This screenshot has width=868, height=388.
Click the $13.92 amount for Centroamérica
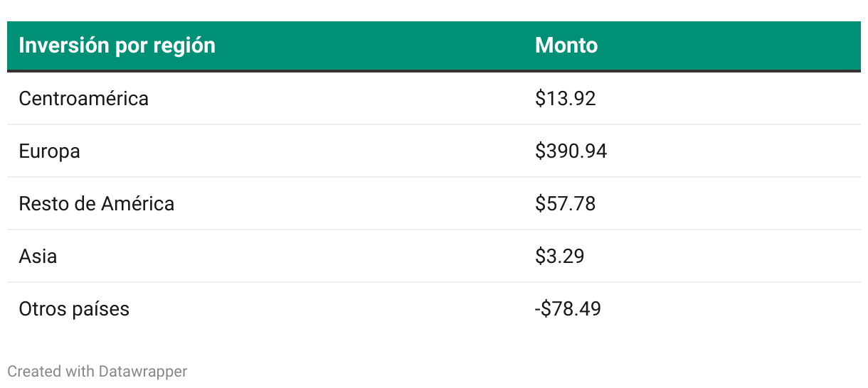click(x=565, y=98)
